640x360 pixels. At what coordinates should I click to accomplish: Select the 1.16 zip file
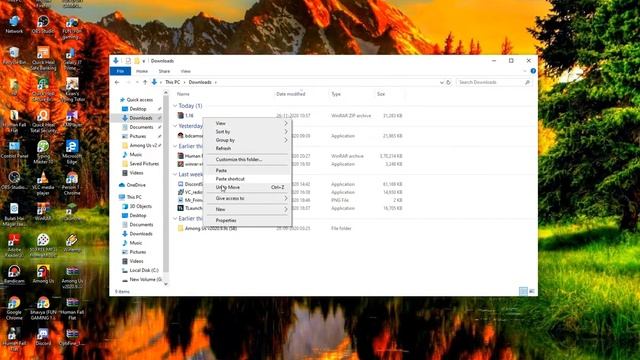pos(189,116)
